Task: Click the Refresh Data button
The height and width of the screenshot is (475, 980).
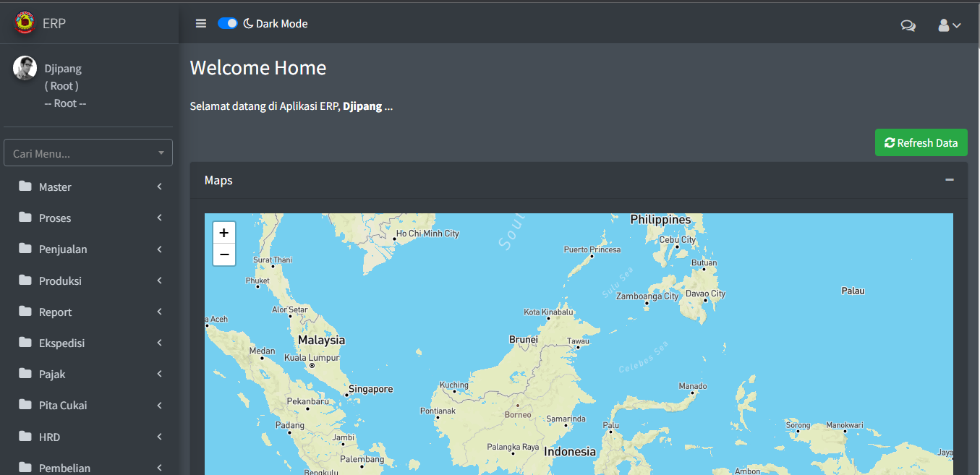Action: [x=921, y=143]
